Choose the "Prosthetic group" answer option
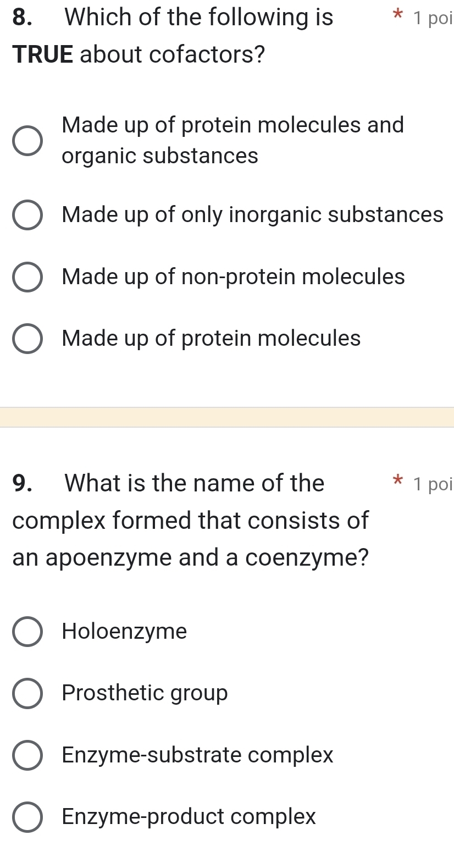The width and height of the screenshot is (454, 868). click(x=28, y=693)
